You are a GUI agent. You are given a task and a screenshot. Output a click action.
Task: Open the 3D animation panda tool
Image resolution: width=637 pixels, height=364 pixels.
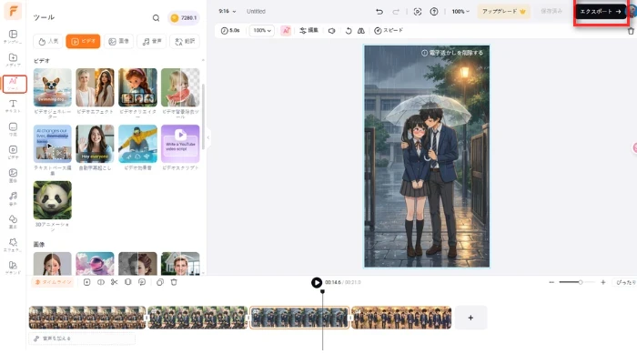[x=53, y=200]
